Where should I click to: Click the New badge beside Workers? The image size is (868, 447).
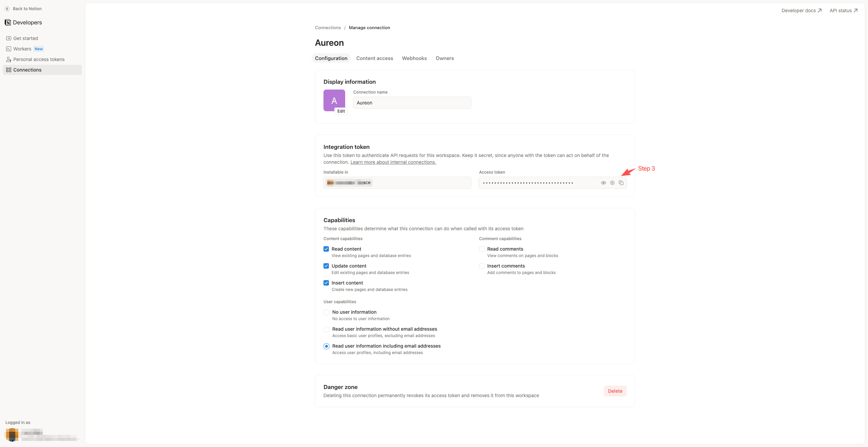[39, 49]
